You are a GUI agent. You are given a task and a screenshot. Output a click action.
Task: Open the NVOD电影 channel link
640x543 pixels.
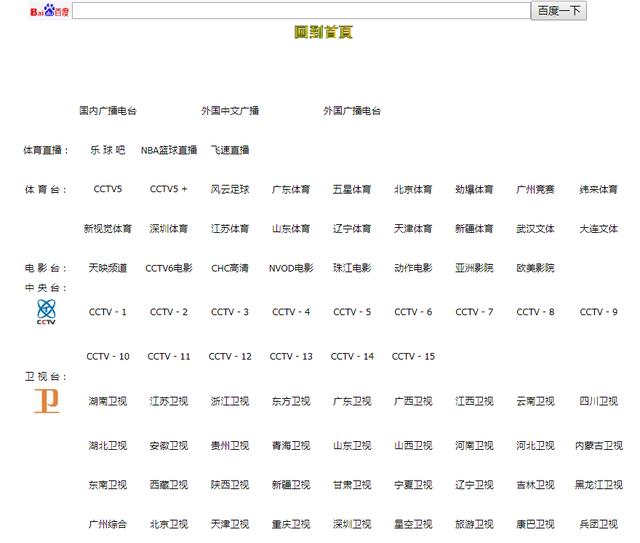(291, 268)
